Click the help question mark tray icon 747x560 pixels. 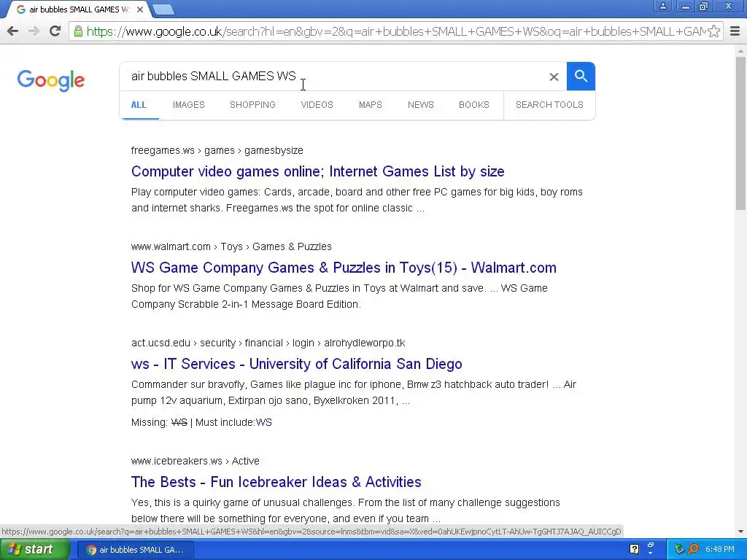coord(634,550)
